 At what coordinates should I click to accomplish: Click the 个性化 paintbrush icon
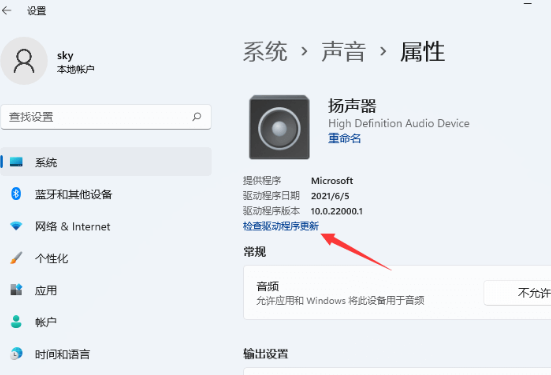coord(16,258)
